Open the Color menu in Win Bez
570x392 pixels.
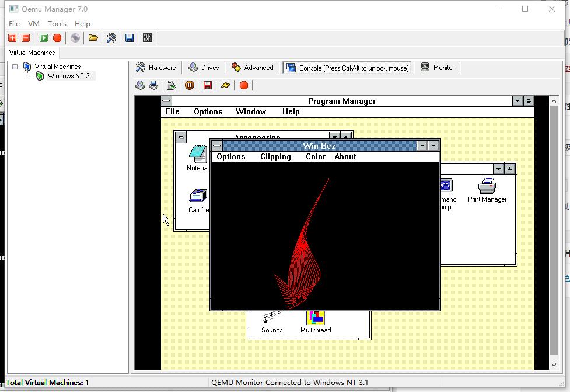[316, 156]
